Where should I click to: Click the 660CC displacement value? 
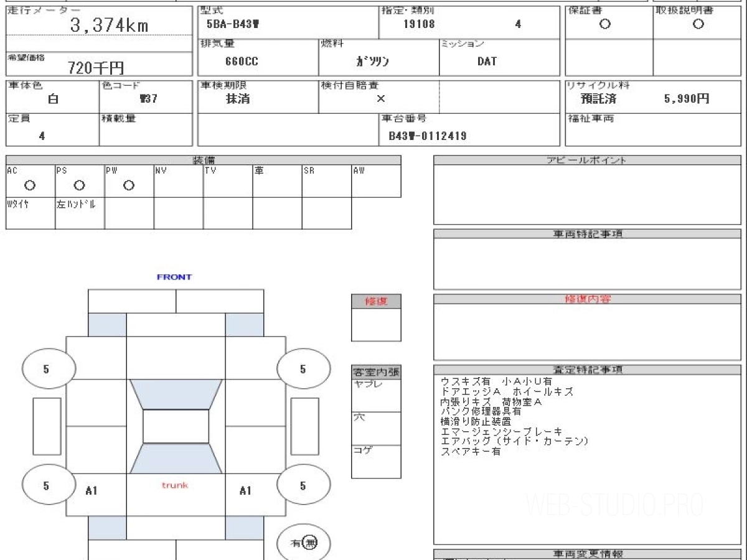(x=242, y=62)
